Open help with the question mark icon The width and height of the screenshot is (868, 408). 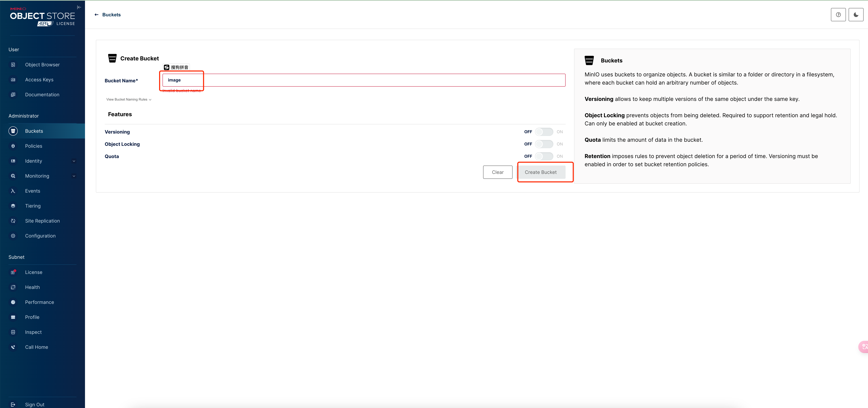coord(838,14)
